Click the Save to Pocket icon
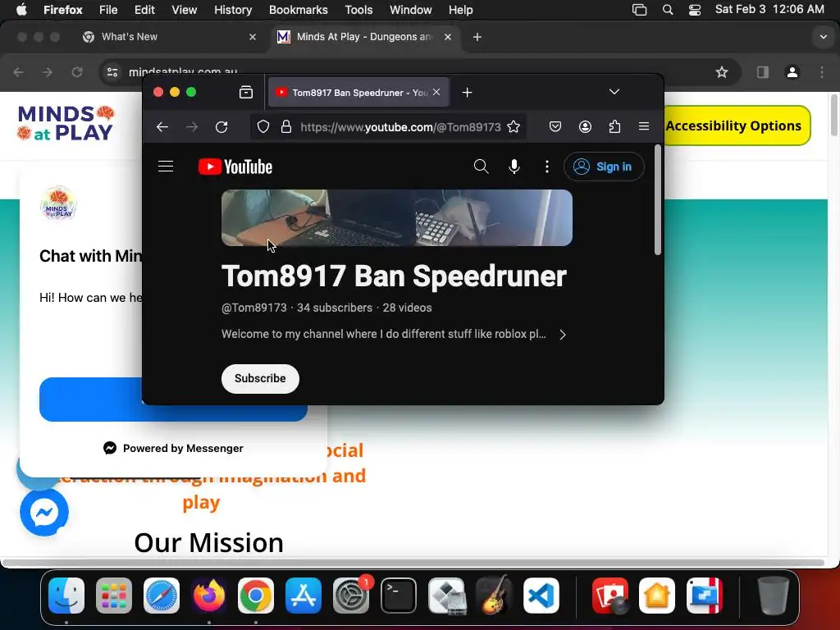Viewport: 840px width, 630px height. pos(555,127)
